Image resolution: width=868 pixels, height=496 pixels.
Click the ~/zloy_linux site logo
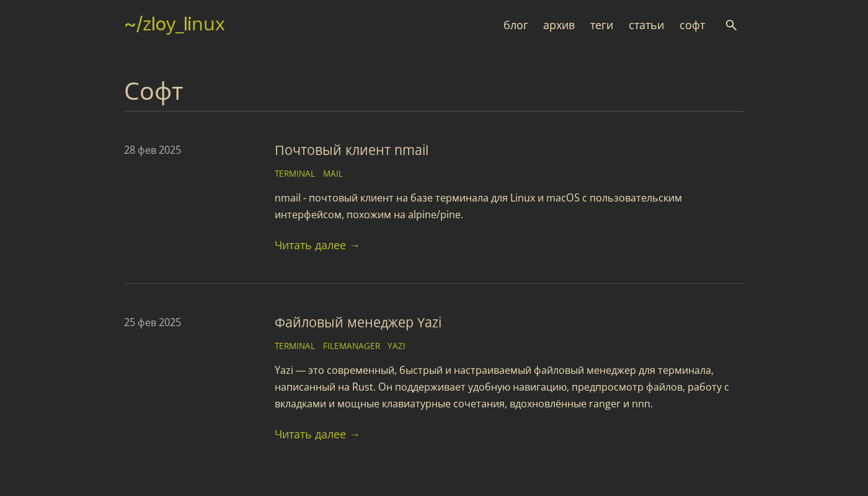point(174,25)
